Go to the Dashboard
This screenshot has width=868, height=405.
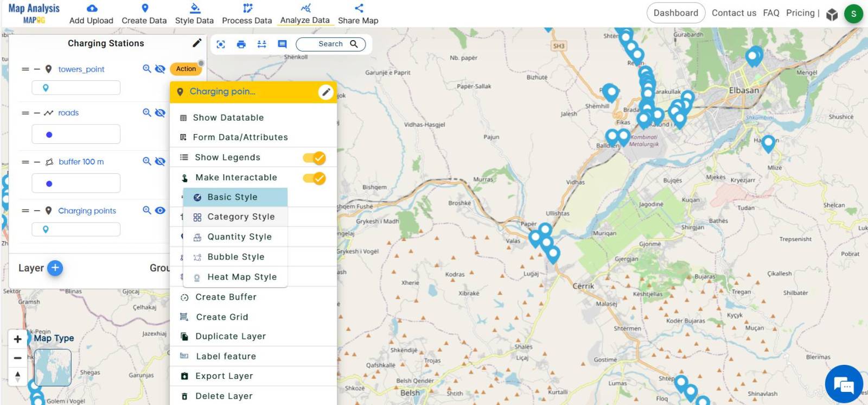click(x=676, y=13)
